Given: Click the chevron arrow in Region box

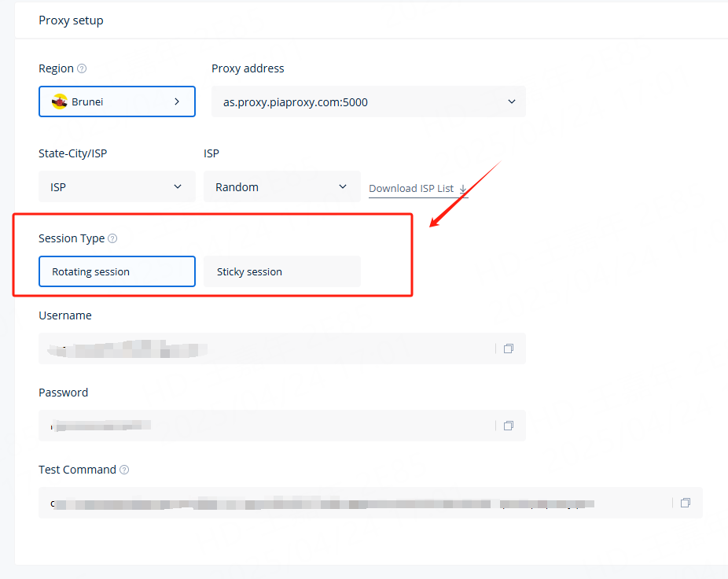Looking at the screenshot, I should (x=177, y=101).
